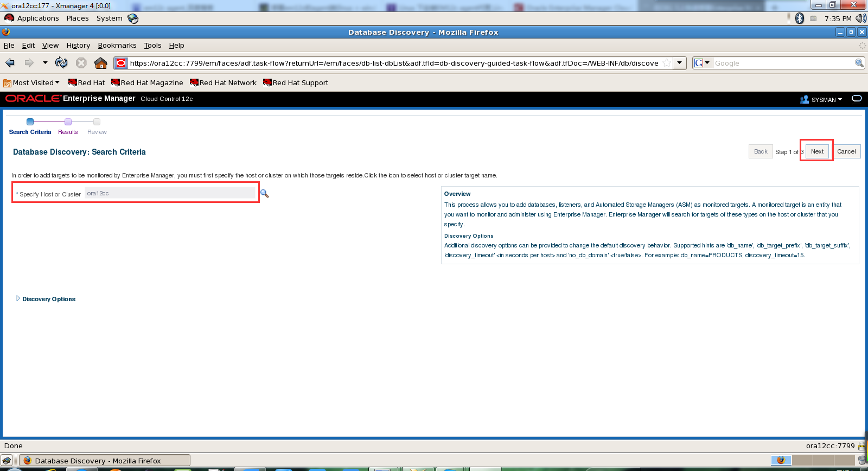This screenshot has width=868, height=471.
Task: Open the SYSMAN user menu
Action: (821, 99)
